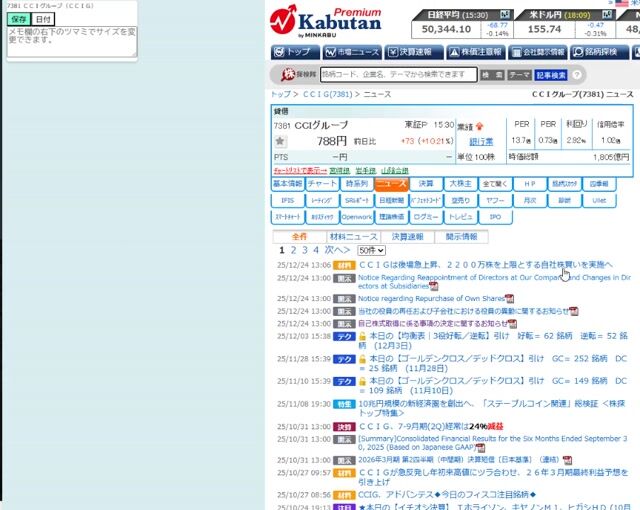
Task: Switch to the 決算 tab
Action: click(x=426, y=184)
